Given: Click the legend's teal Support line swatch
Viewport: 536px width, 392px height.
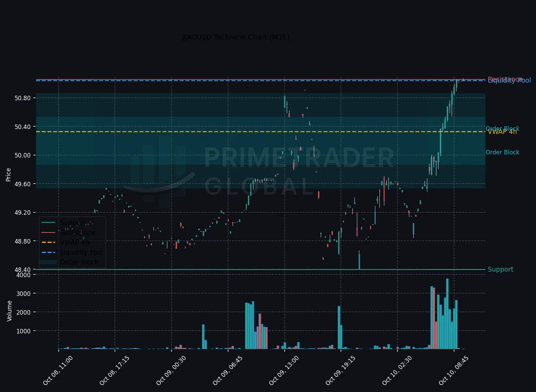Looking at the screenshot, I should click(x=48, y=223).
